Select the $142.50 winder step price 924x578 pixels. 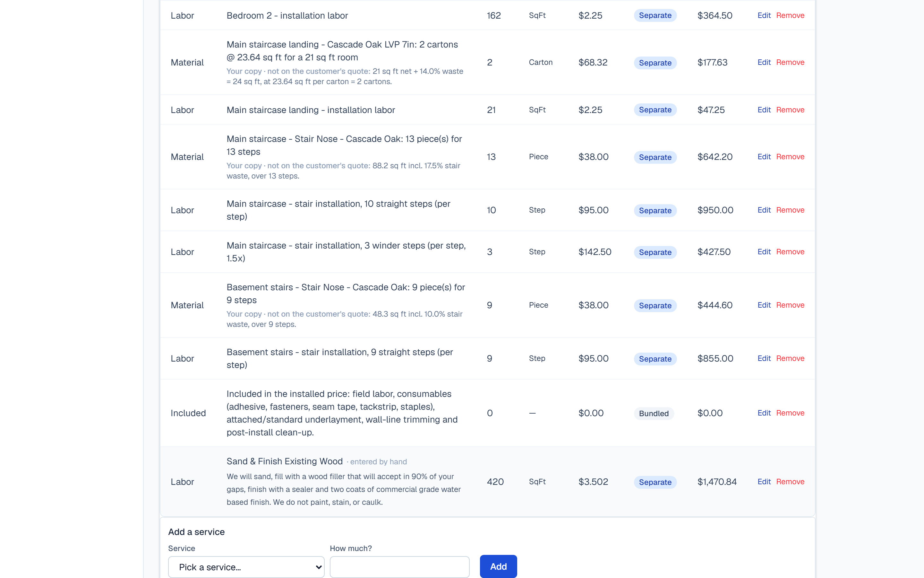click(595, 252)
